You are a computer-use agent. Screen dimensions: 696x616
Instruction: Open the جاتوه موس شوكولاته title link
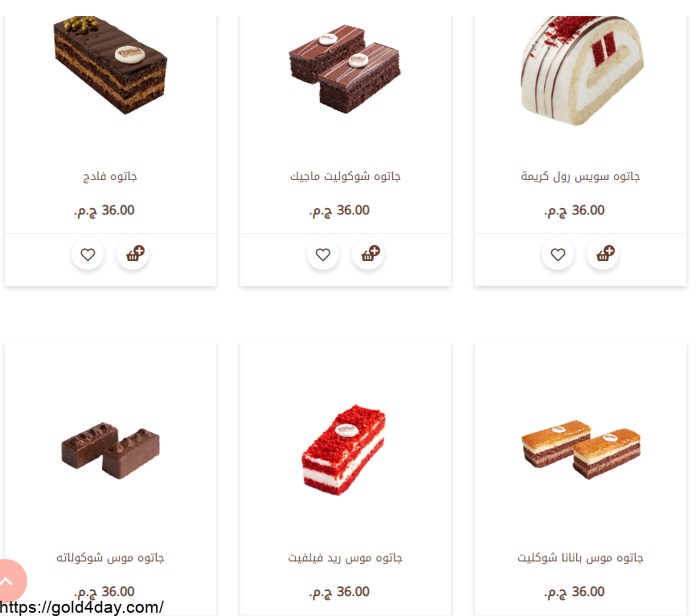click(x=110, y=557)
